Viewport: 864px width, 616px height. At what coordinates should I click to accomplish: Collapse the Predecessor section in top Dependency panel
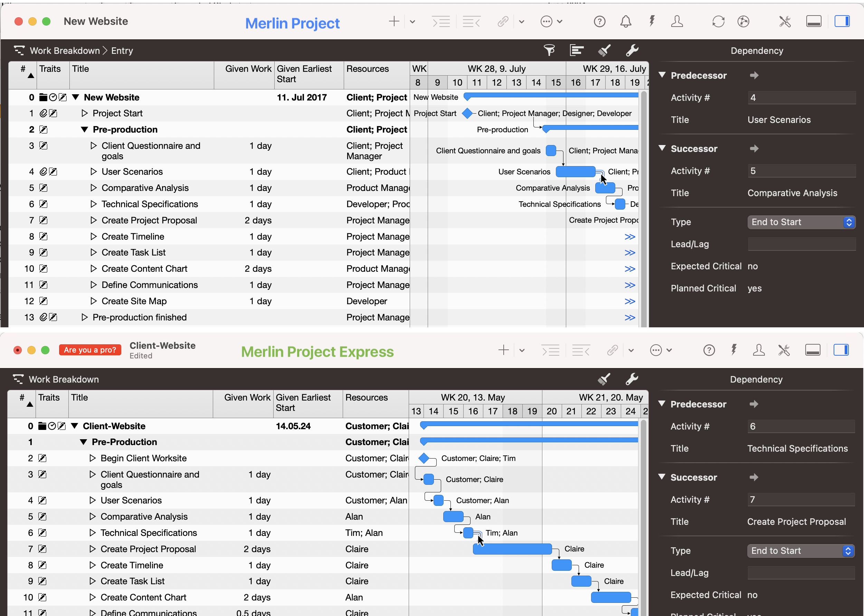point(662,75)
